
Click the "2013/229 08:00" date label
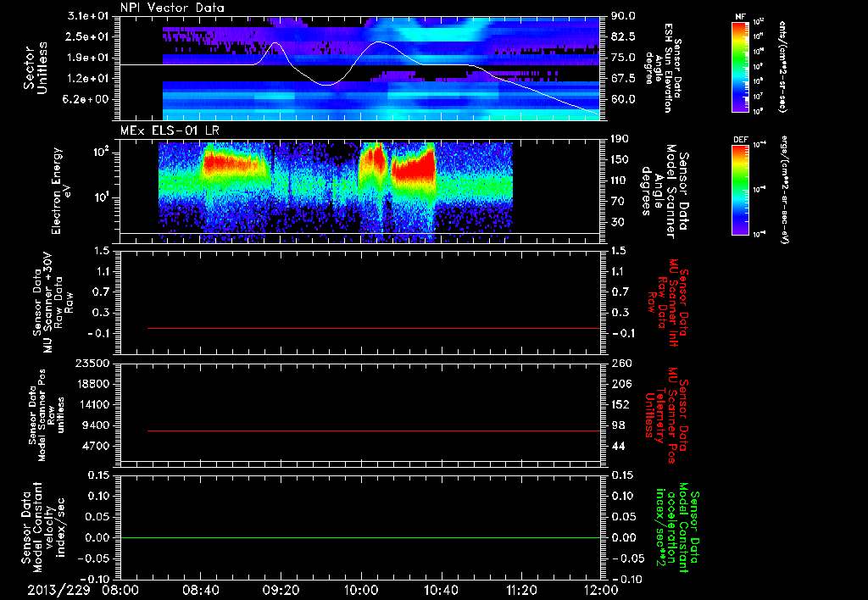[83, 590]
